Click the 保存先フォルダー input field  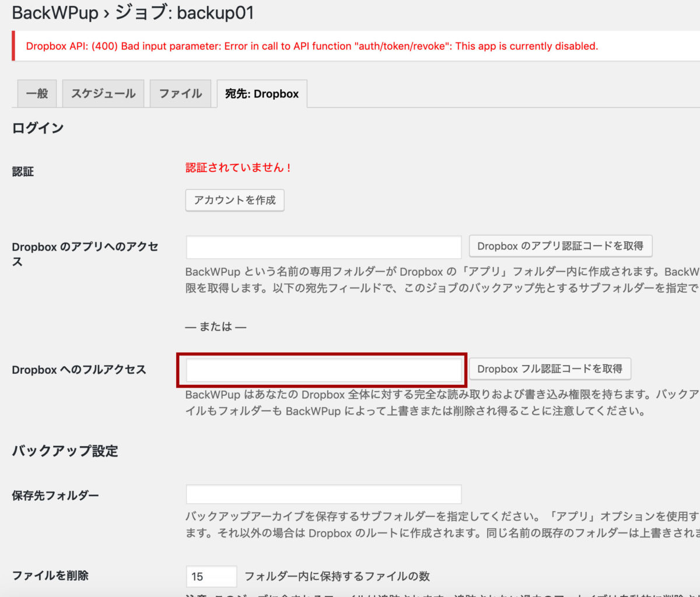pyautogui.click(x=323, y=493)
